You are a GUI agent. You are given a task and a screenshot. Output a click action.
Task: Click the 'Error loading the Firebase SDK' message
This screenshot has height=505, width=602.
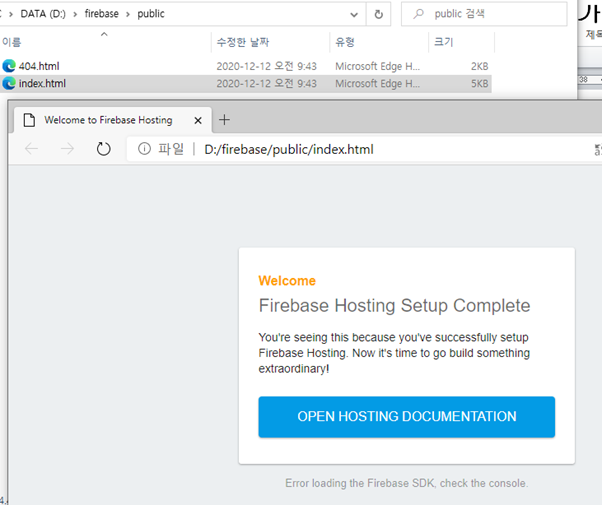[407, 483]
